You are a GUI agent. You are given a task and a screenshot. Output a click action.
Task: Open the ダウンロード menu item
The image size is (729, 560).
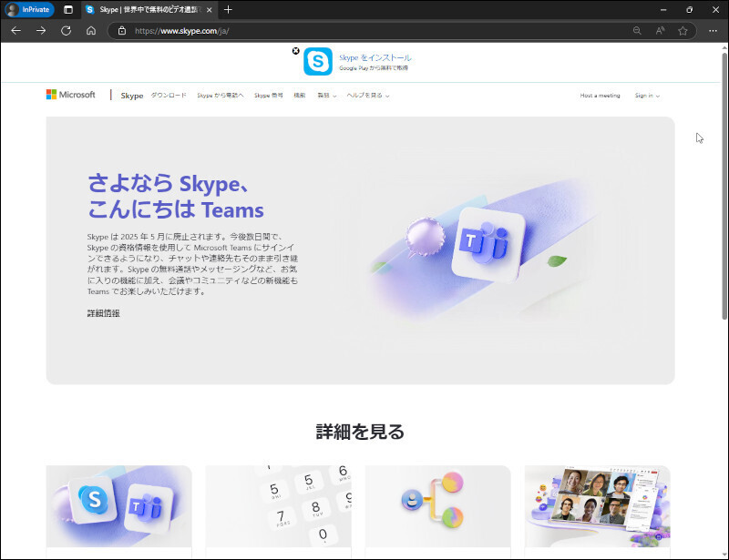pos(169,96)
